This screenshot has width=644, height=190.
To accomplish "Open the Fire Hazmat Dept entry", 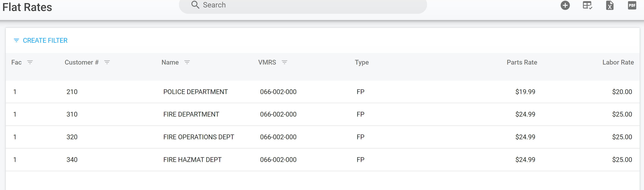I will tap(192, 159).
